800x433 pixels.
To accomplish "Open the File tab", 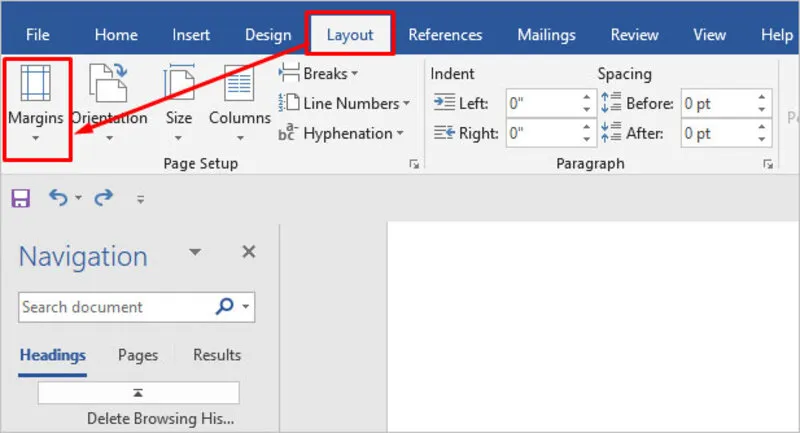I will (x=38, y=35).
